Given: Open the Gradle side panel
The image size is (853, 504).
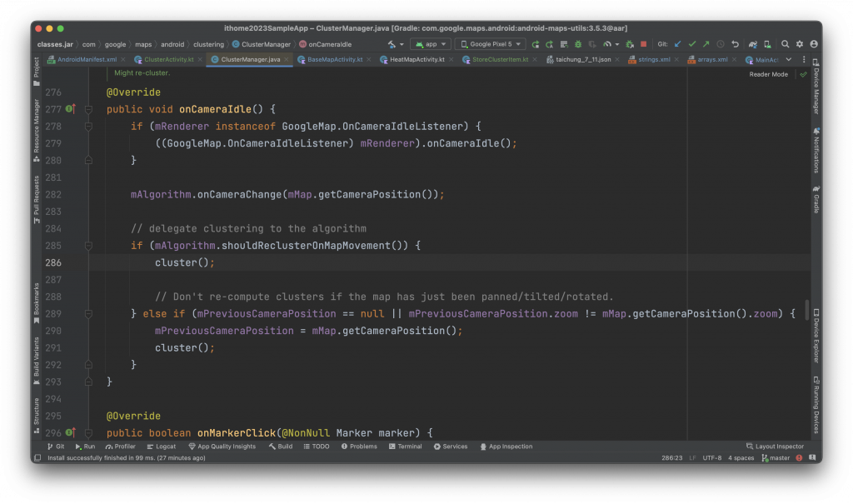Looking at the screenshot, I should point(816,199).
